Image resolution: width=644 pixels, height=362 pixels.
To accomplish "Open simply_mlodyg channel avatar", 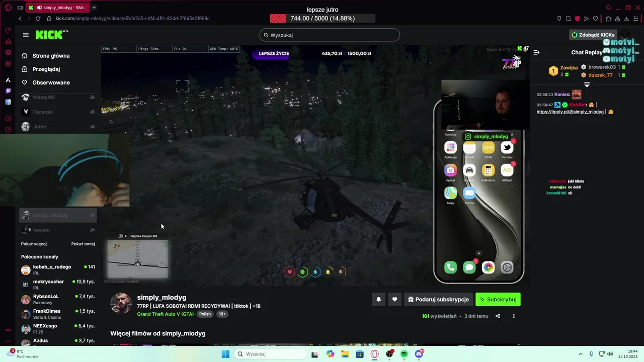I will [x=121, y=303].
